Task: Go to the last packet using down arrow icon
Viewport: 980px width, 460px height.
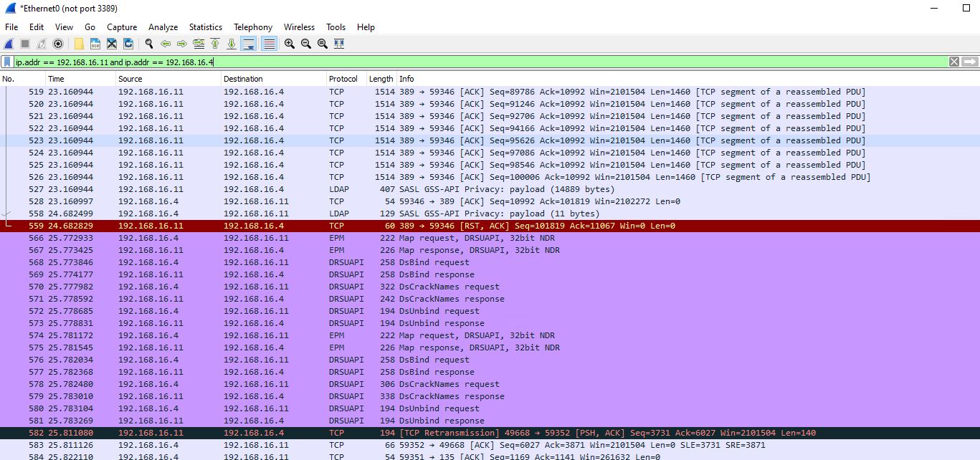Action: click(230, 43)
